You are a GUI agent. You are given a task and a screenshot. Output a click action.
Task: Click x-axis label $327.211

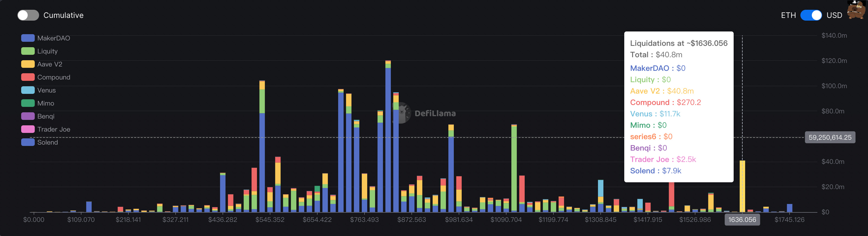click(175, 219)
